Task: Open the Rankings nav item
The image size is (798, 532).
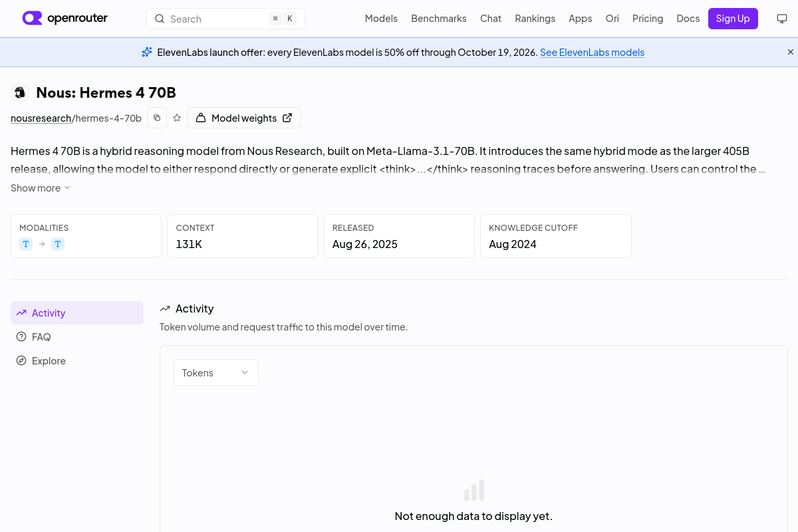Action: coord(535,19)
